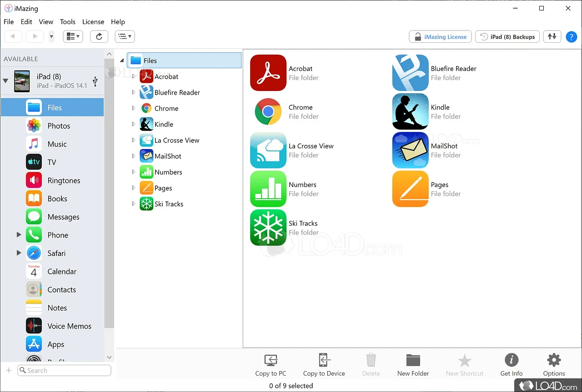Click the sidebar Search field
Viewport: 582px width, 392px height.
click(x=64, y=370)
